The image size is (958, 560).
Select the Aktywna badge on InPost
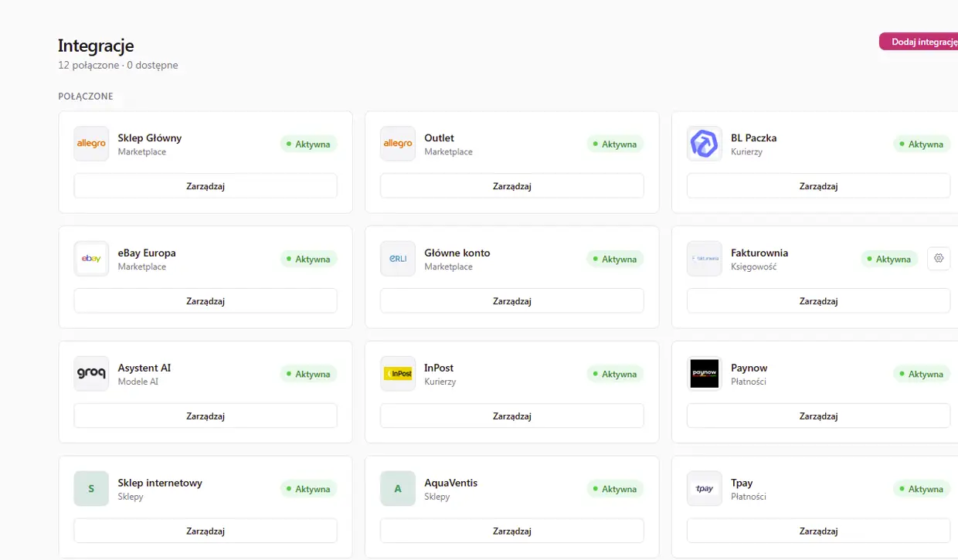615,375
